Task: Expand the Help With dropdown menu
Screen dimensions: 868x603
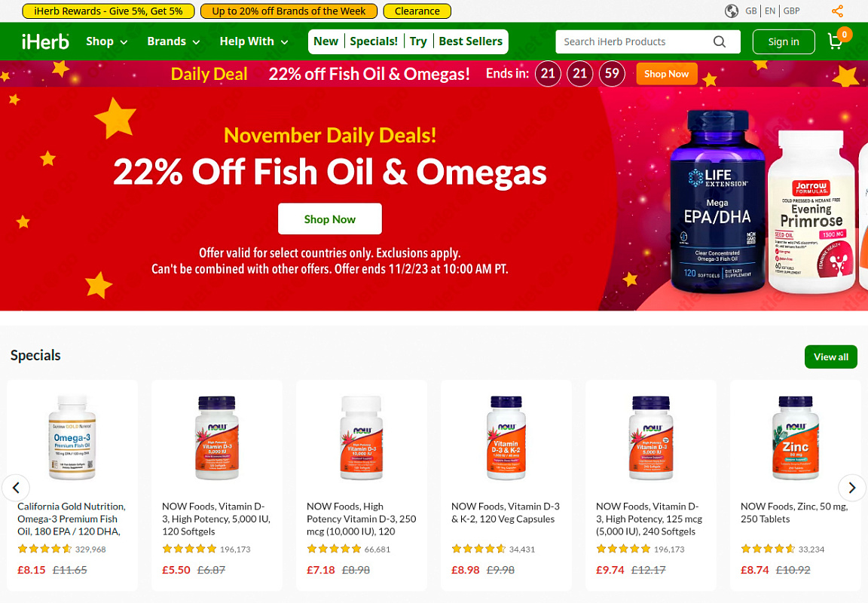Action: point(253,41)
